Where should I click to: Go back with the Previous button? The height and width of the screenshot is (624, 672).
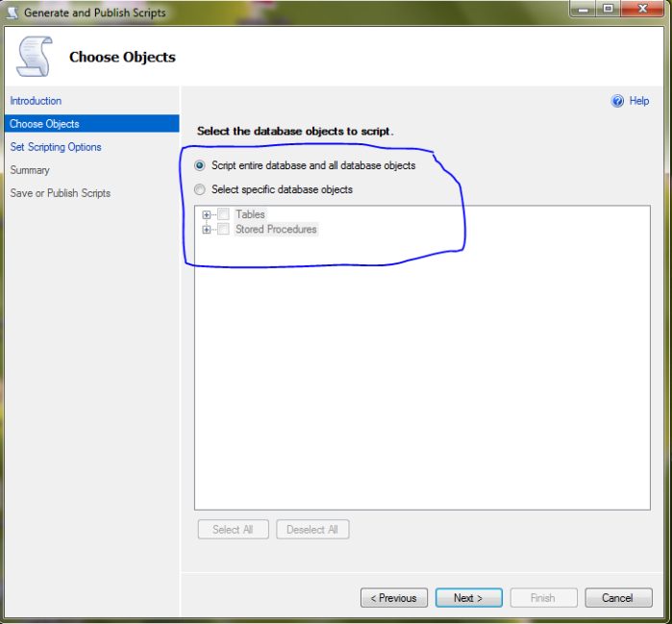tap(394, 598)
